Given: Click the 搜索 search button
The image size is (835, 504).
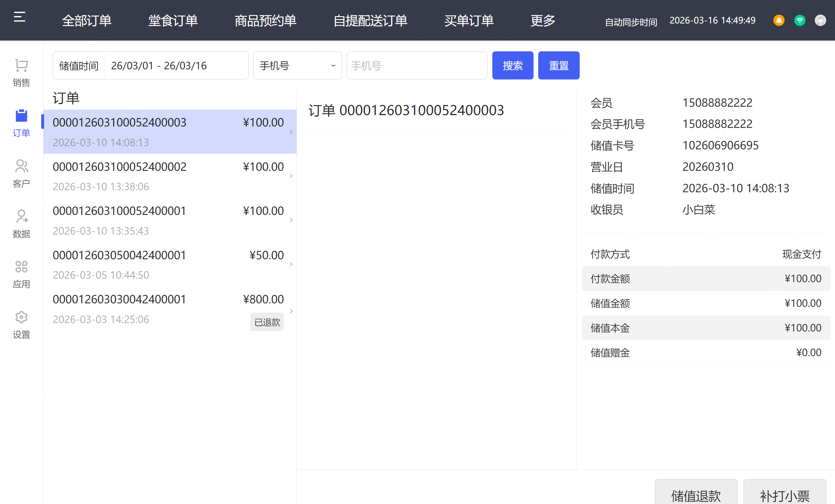Looking at the screenshot, I should (x=512, y=65).
